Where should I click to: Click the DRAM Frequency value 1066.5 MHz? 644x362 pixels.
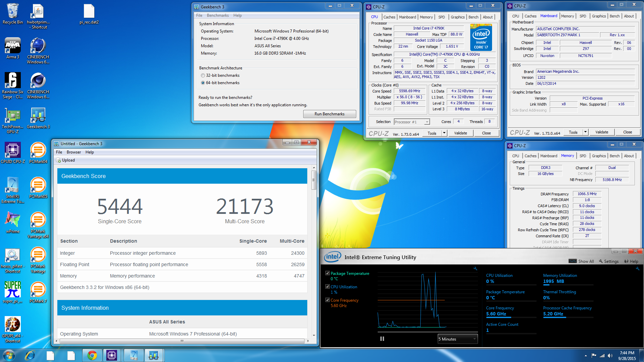pos(587,194)
